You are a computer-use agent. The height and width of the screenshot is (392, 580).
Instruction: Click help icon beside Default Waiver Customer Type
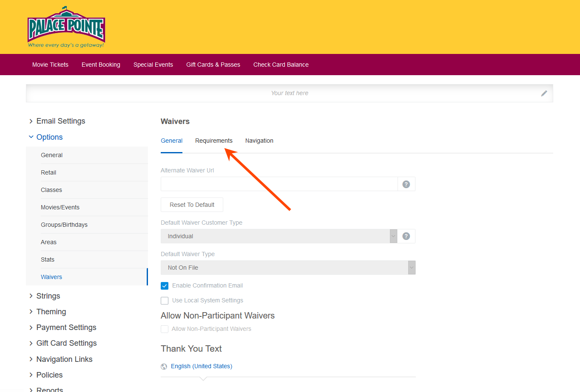coord(406,236)
